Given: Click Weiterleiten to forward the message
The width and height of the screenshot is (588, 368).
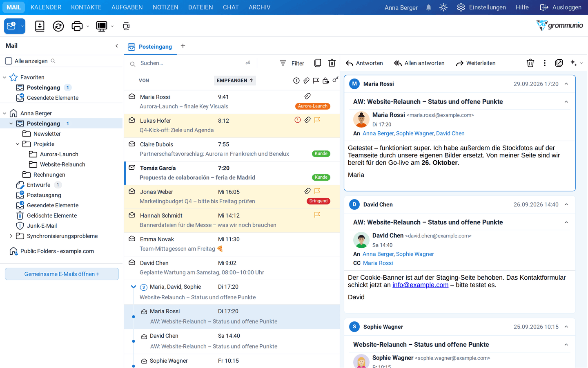Looking at the screenshot, I should click(x=476, y=63).
